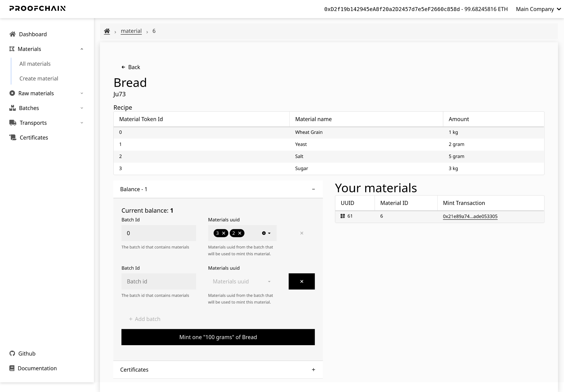Select the All materials menu item
564x392 pixels.
tap(35, 63)
